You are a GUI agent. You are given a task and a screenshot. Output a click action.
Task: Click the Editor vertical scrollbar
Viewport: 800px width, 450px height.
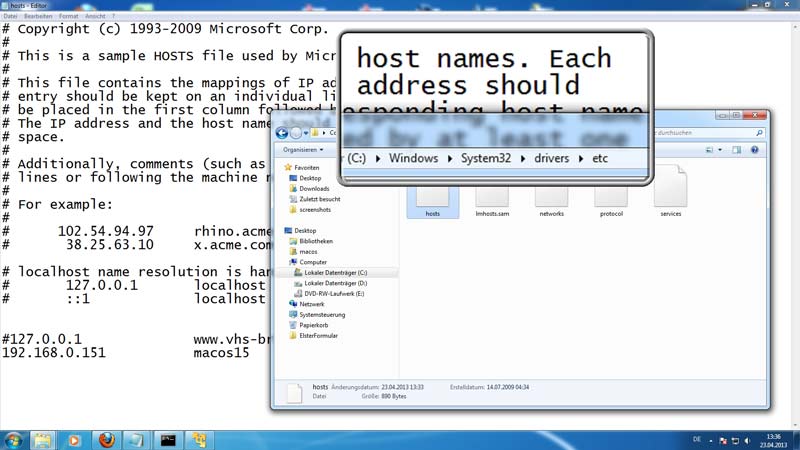click(x=796, y=224)
